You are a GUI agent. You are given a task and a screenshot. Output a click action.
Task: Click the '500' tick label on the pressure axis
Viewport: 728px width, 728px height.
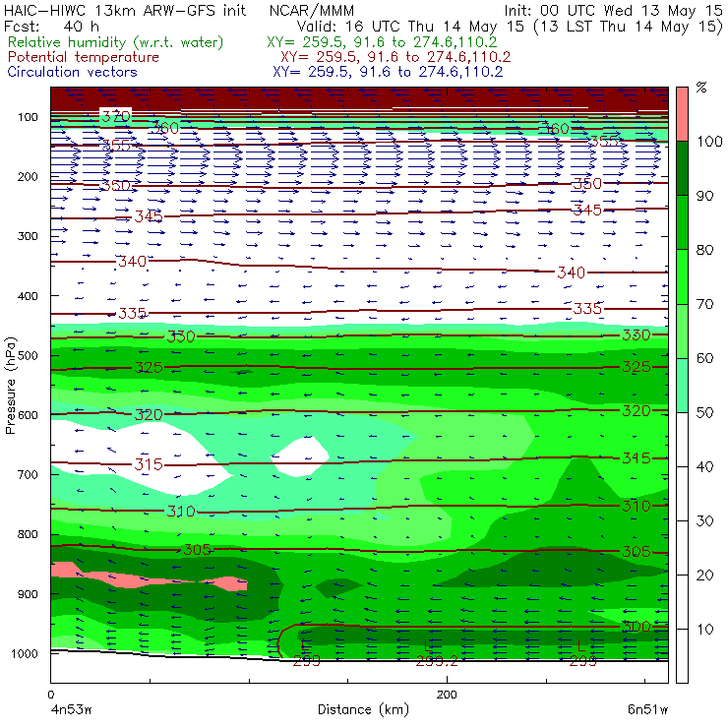coord(28,356)
